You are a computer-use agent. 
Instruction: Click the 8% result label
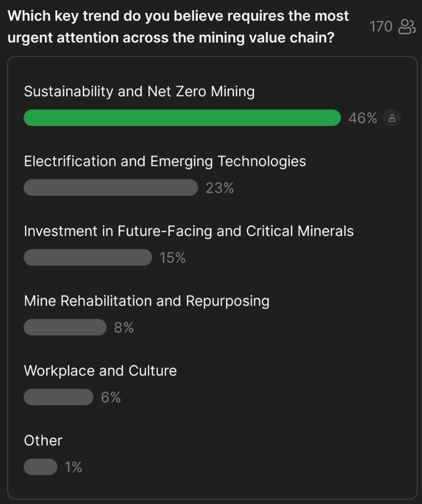click(x=124, y=327)
